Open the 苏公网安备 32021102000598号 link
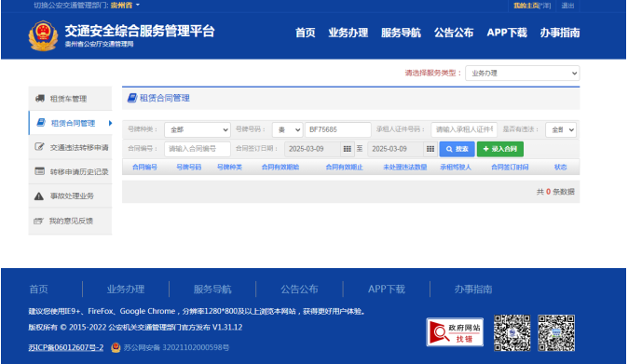This screenshot has width=628, height=364. click(176, 347)
